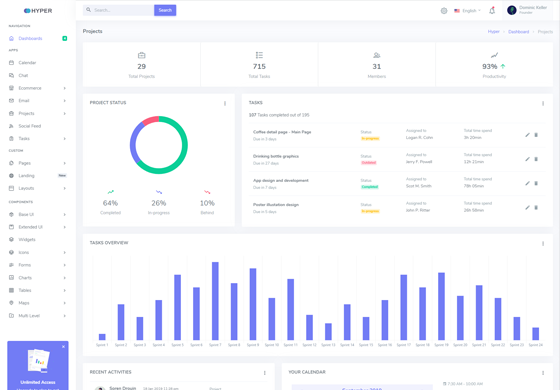Follow the Dashboard breadcrumb link

pyautogui.click(x=518, y=31)
